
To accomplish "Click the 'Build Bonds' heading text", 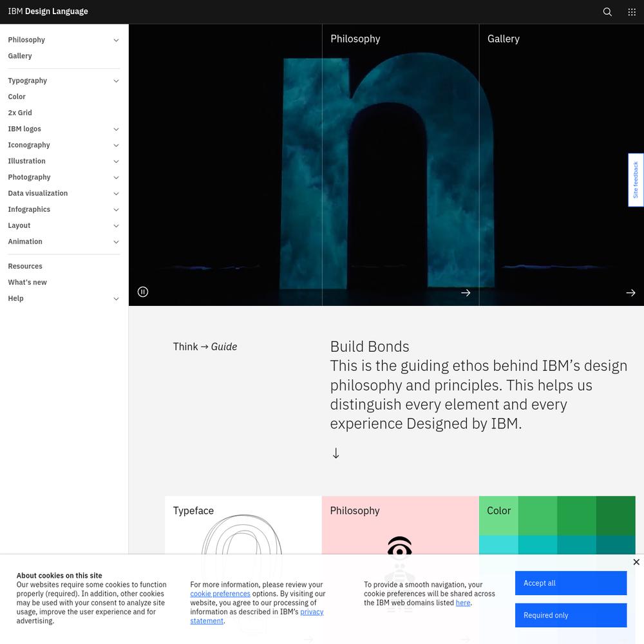I will coord(370,346).
